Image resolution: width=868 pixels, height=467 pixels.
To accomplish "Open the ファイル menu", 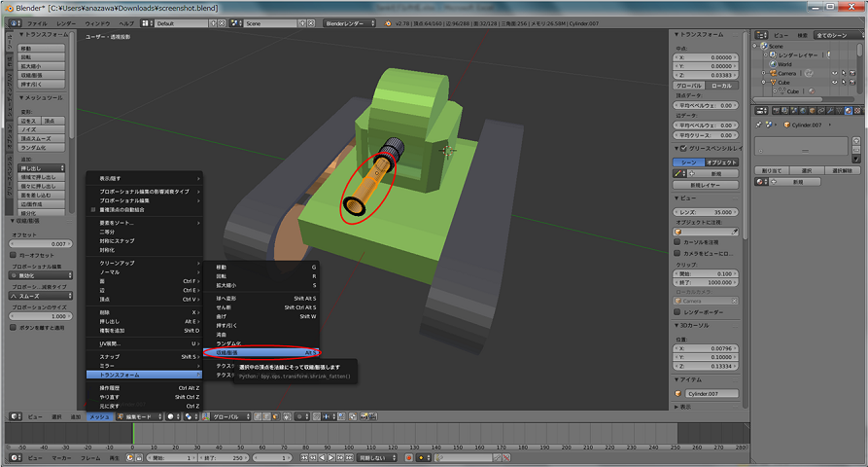I will [36, 21].
